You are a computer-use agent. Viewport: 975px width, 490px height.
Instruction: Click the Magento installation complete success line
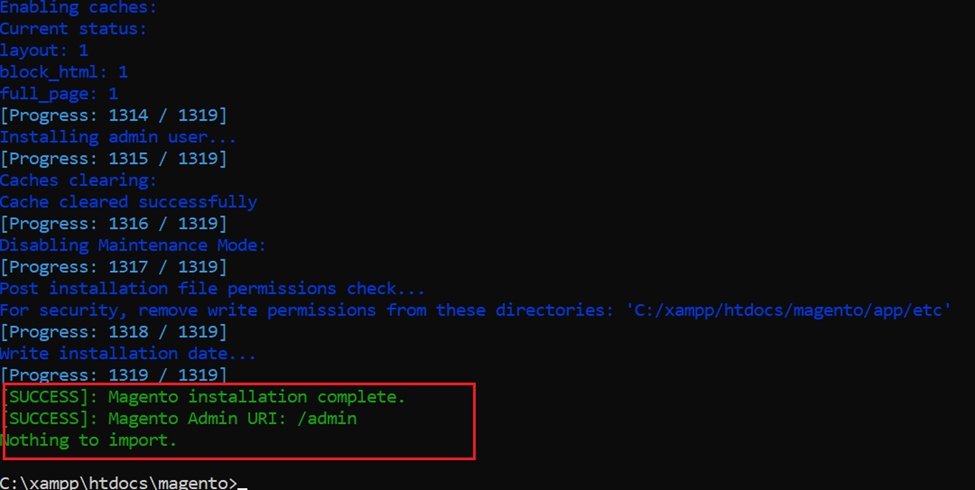[x=204, y=397]
